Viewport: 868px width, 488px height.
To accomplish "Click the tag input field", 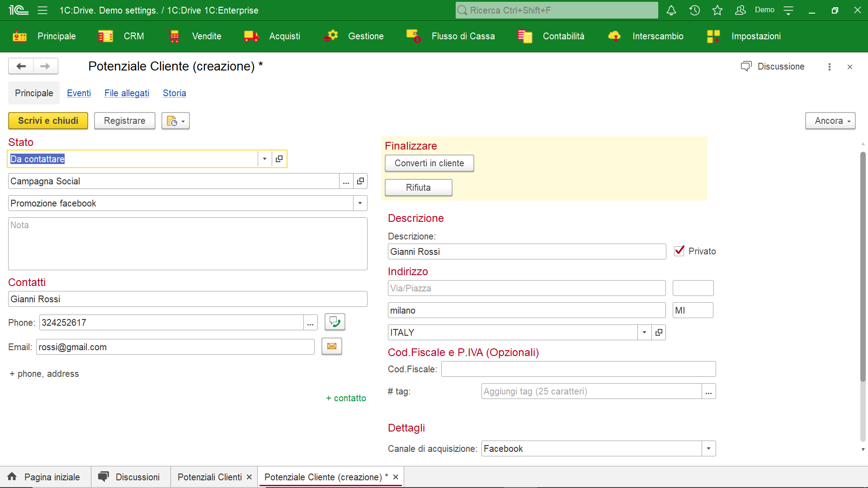I will 591,391.
